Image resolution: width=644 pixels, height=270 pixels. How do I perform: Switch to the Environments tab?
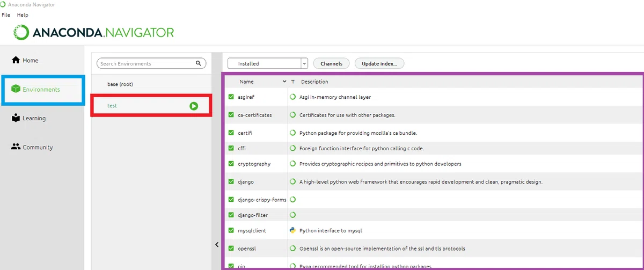(42, 90)
